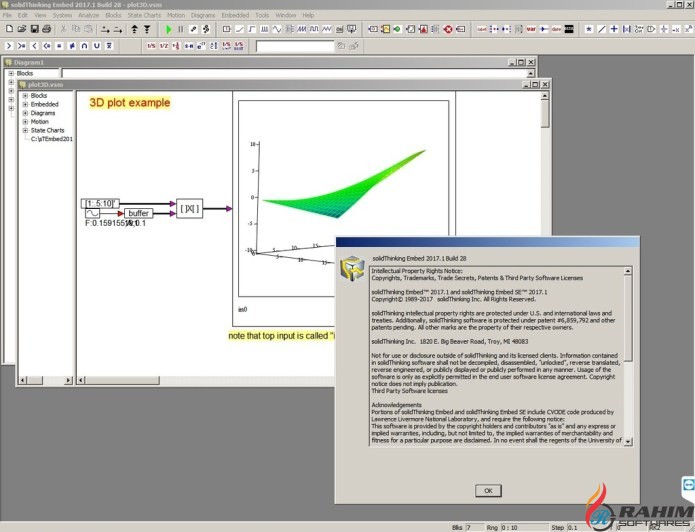Pause the simulation with the pause icon
The height and width of the screenshot is (532, 695).
click(180, 30)
